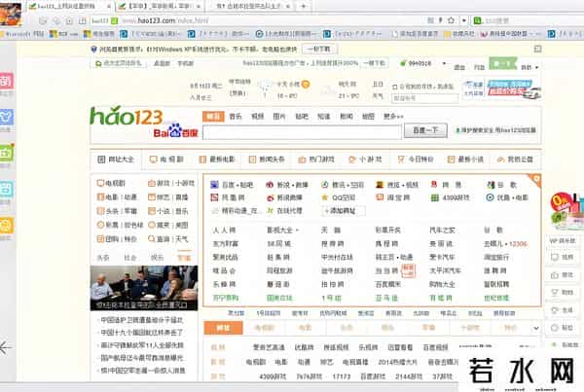This screenshot has height=392, width=584.
Task: Switch to the 最新电影 navigation tab
Action: tap(222, 159)
